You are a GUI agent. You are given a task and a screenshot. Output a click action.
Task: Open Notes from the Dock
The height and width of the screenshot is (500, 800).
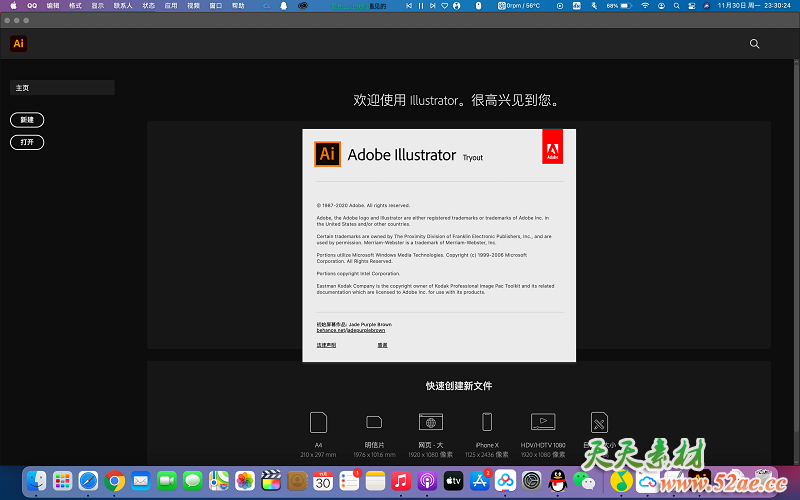point(375,481)
